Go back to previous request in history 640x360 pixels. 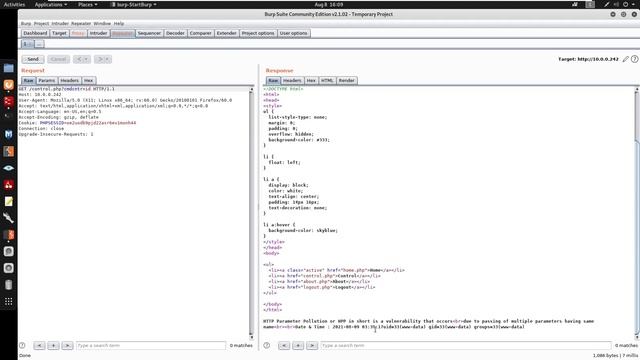[x=78, y=59]
